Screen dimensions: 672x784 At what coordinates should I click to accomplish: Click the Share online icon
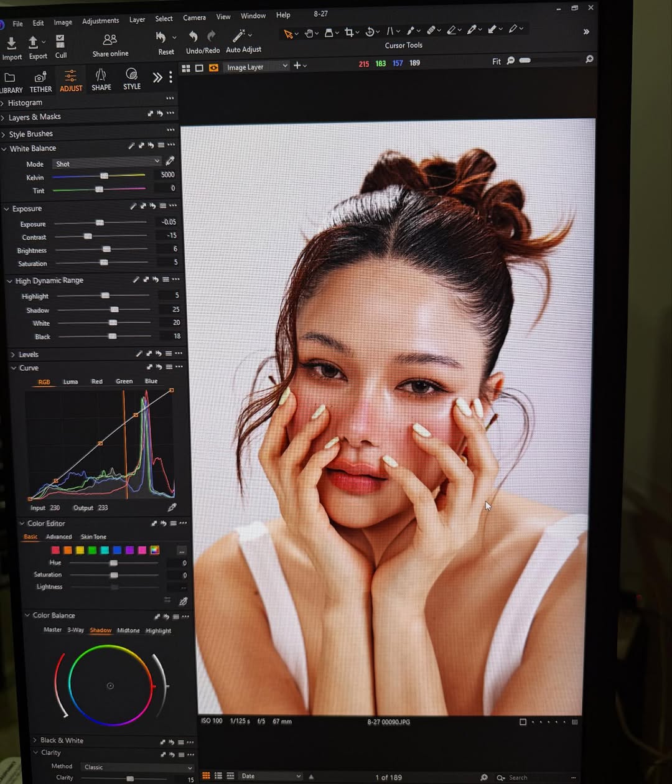click(110, 40)
